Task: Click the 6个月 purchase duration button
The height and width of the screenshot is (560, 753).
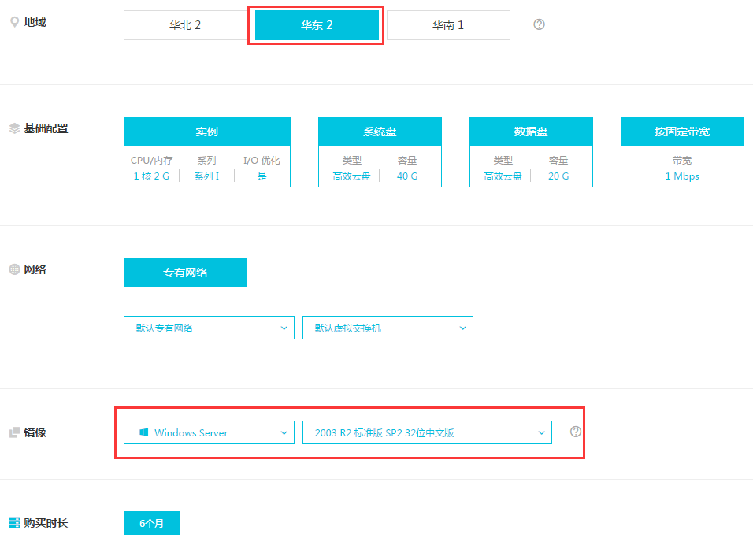Action: click(151, 522)
